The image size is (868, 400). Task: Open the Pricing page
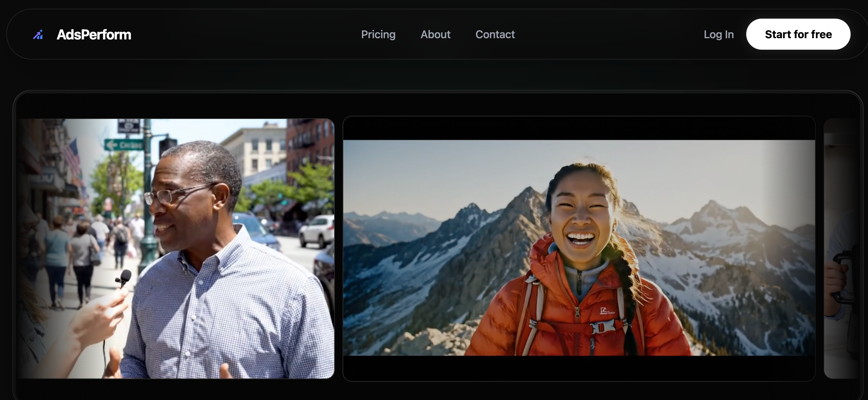click(x=378, y=34)
